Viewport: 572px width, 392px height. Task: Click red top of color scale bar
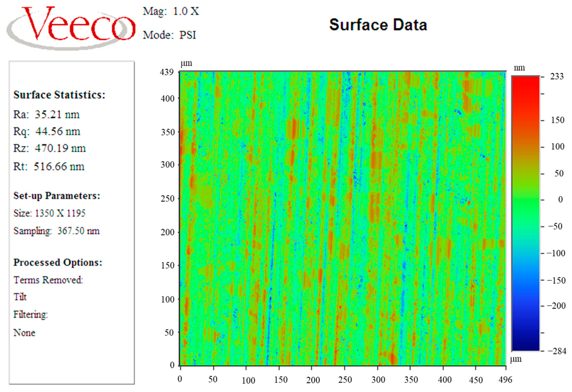[x=526, y=81]
